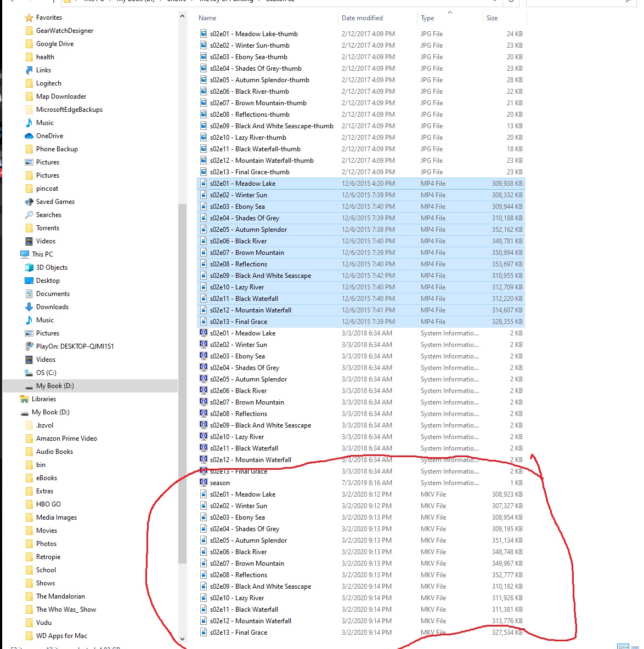Select the Retropie folder
The height and width of the screenshot is (649, 644).
pos(48,557)
